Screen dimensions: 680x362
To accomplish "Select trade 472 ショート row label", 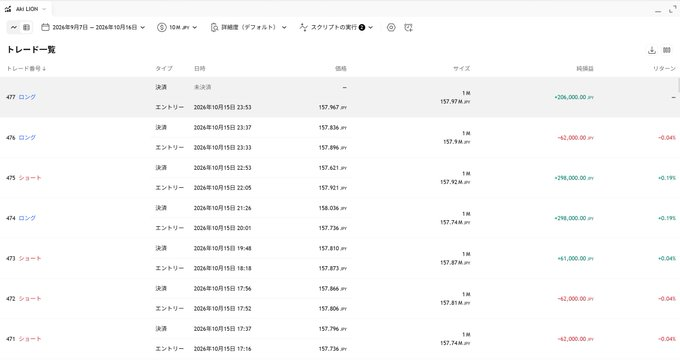I will [23, 299].
